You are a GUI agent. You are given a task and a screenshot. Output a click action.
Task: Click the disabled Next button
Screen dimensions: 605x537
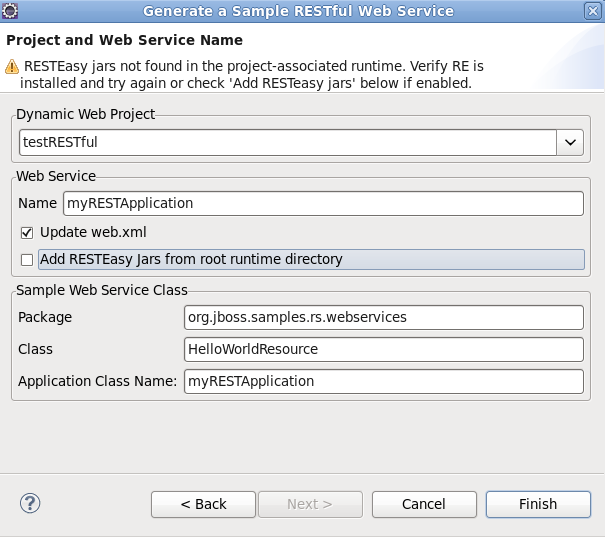click(310, 504)
